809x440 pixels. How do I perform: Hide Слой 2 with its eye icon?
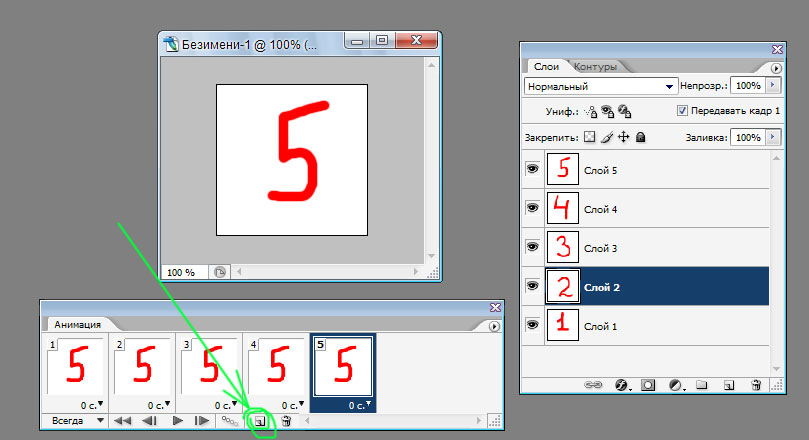[x=532, y=286]
